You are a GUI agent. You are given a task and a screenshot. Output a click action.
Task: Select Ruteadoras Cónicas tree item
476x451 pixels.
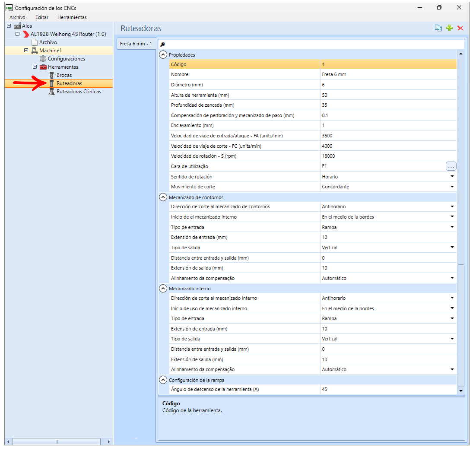pyautogui.click(x=79, y=92)
